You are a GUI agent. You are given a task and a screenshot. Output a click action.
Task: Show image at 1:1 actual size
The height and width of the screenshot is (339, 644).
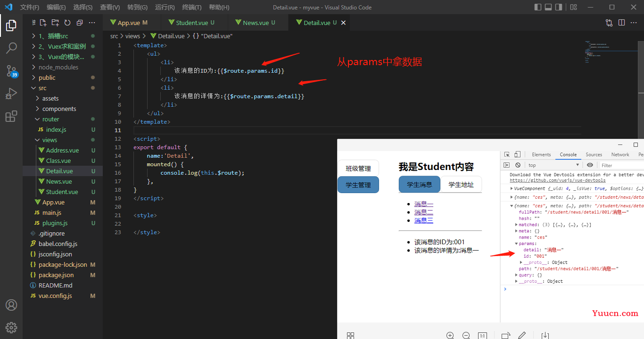[482, 335]
